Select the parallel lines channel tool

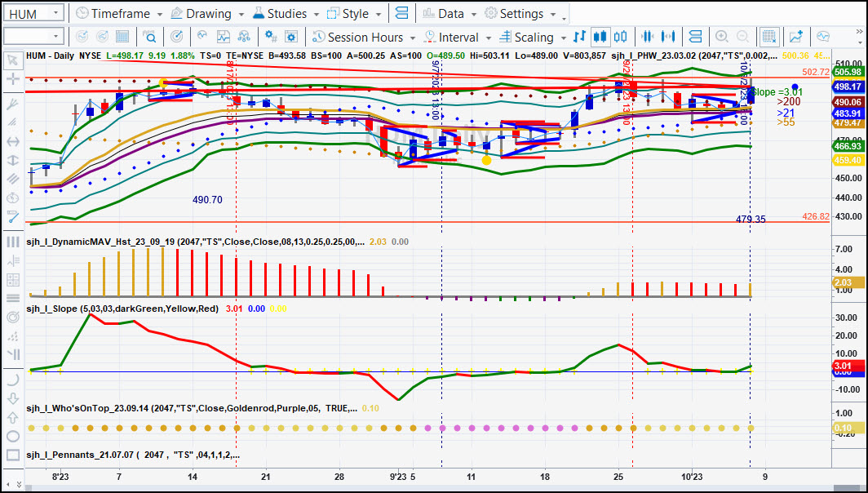tap(13, 179)
